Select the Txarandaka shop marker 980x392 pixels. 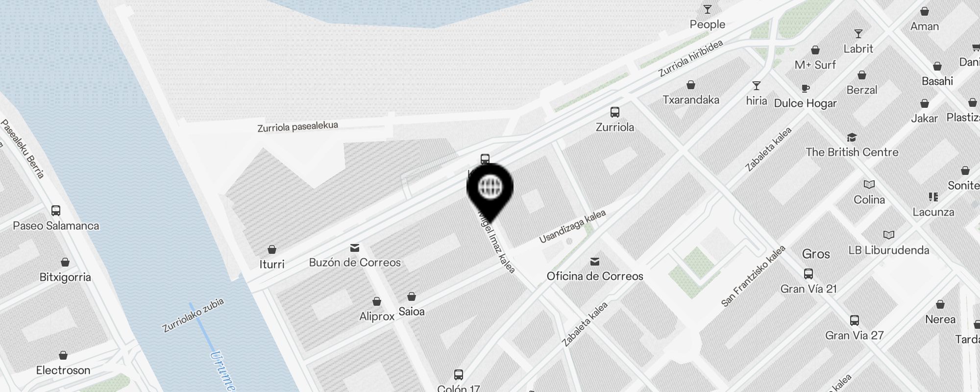[691, 85]
